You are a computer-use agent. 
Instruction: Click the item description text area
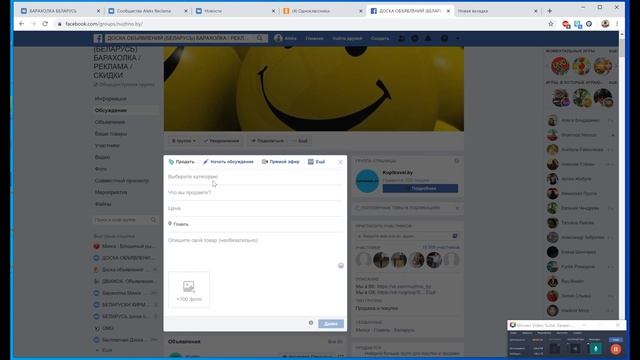pyautogui.click(x=252, y=250)
